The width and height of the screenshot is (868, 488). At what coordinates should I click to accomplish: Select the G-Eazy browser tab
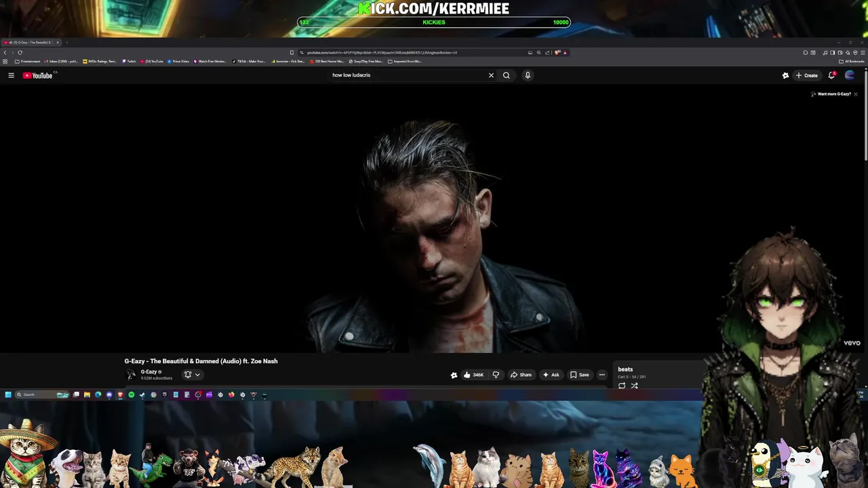point(31,42)
